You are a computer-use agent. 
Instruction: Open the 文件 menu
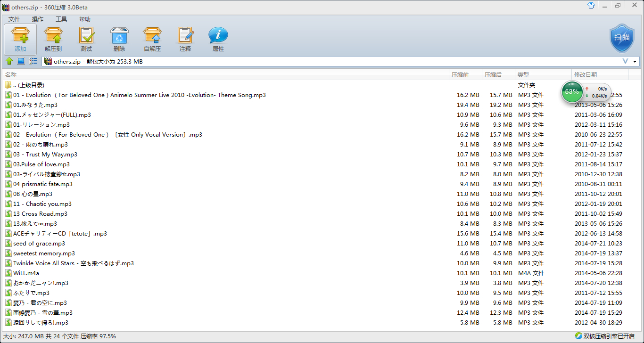point(14,19)
